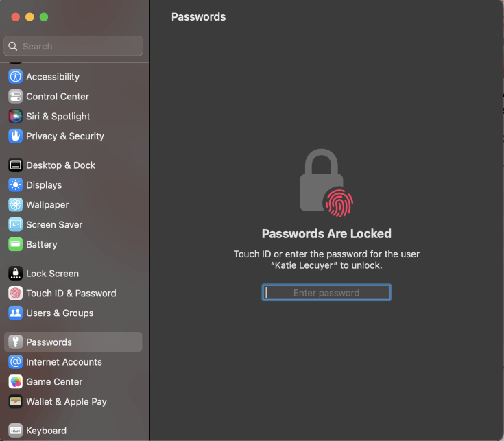Open the Touch ID fingerprint icon
The image size is (504, 441).
click(x=15, y=294)
